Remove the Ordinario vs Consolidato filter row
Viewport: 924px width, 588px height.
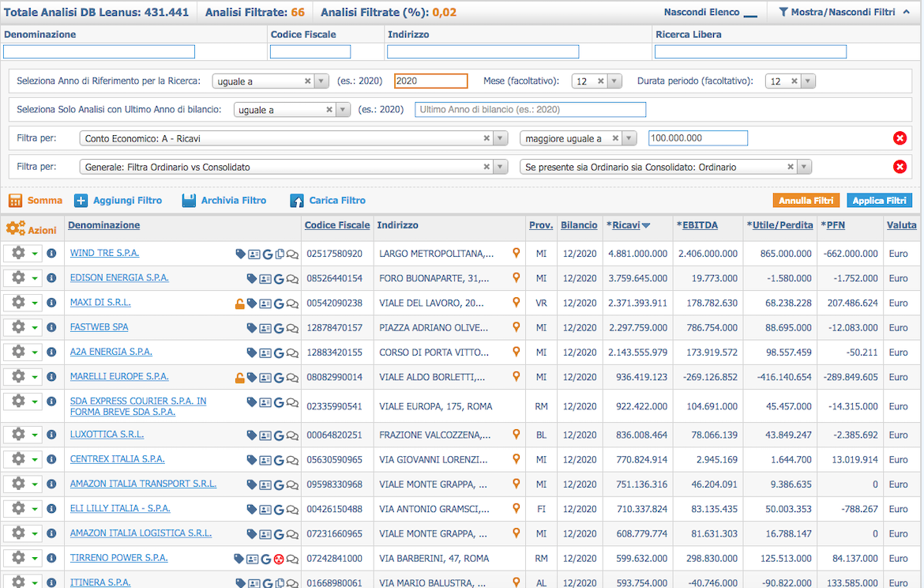pyautogui.click(x=900, y=166)
